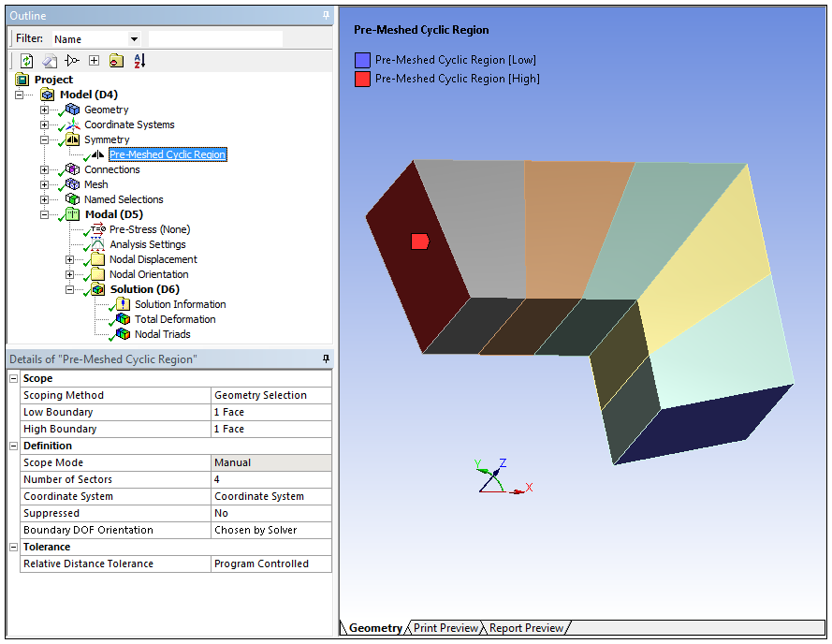
Task: Click the eraser Clear Search icon
Action: pos(50,61)
